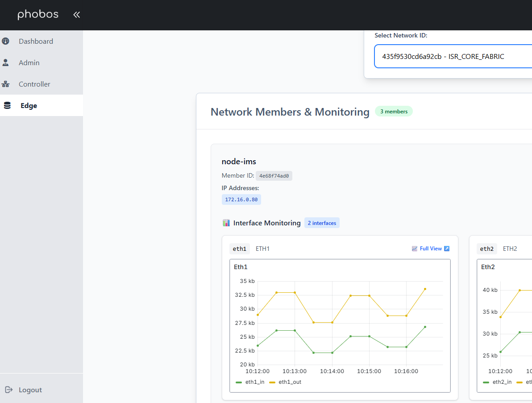Click the last eth1_in data point
The height and width of the screenshot is (403, 532).
(425, 327)
